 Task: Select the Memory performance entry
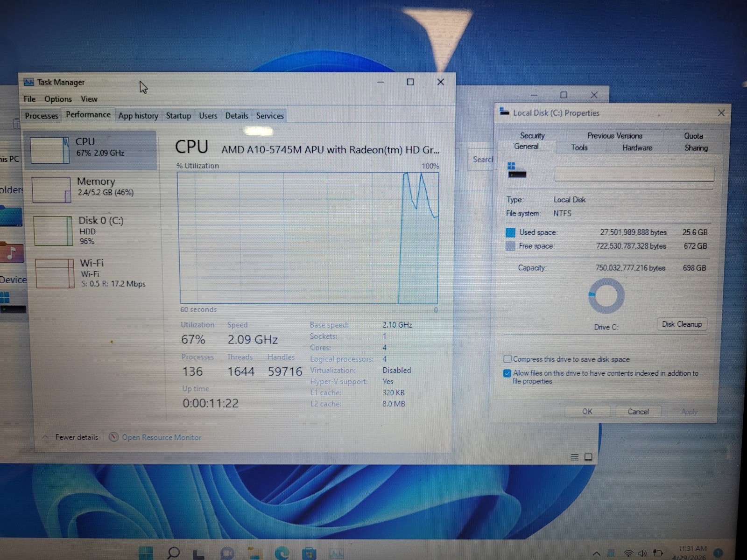click(92, 189)
